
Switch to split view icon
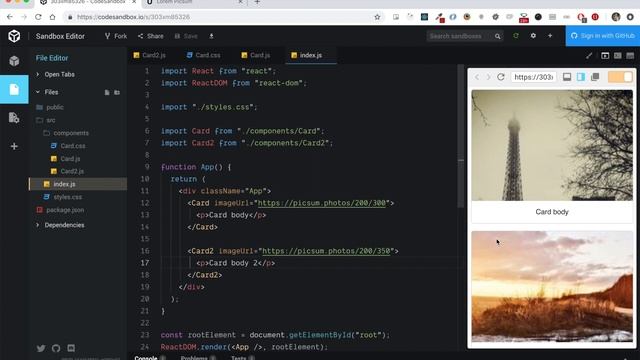(618, 56)
